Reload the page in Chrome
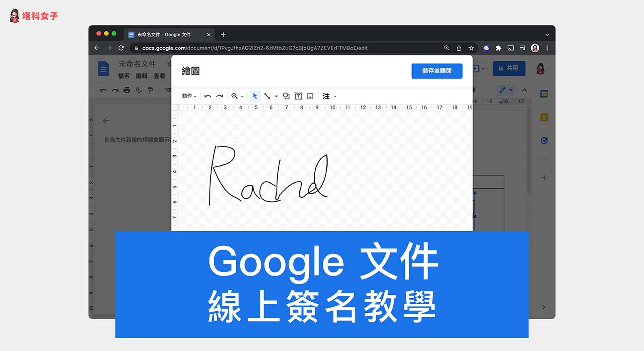644x351 pixels. coord(121,48)
